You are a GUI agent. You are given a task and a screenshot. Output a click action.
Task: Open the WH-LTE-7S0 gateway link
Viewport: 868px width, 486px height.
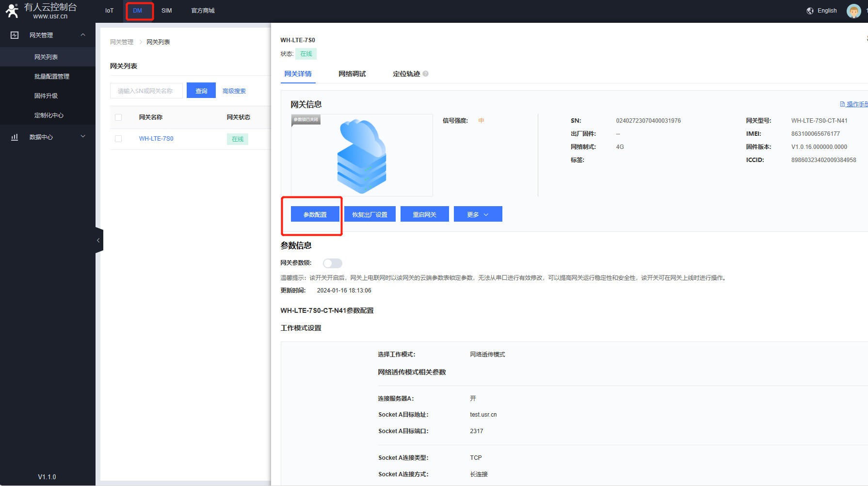156,139
